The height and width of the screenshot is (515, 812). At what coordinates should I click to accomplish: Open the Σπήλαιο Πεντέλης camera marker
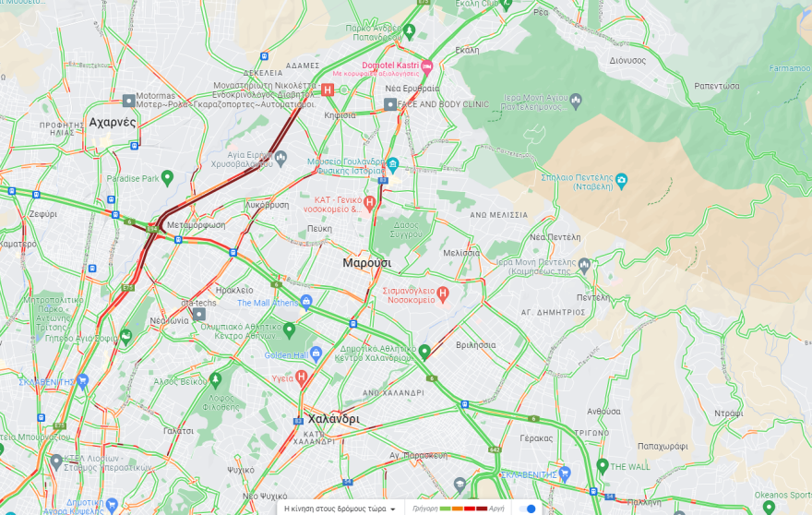pos(621,180)
